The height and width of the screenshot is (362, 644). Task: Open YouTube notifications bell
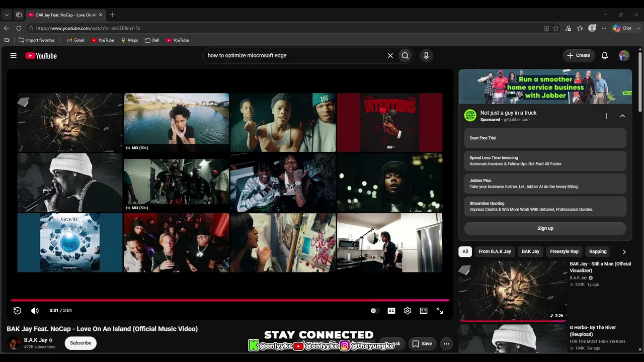(605, 56)
